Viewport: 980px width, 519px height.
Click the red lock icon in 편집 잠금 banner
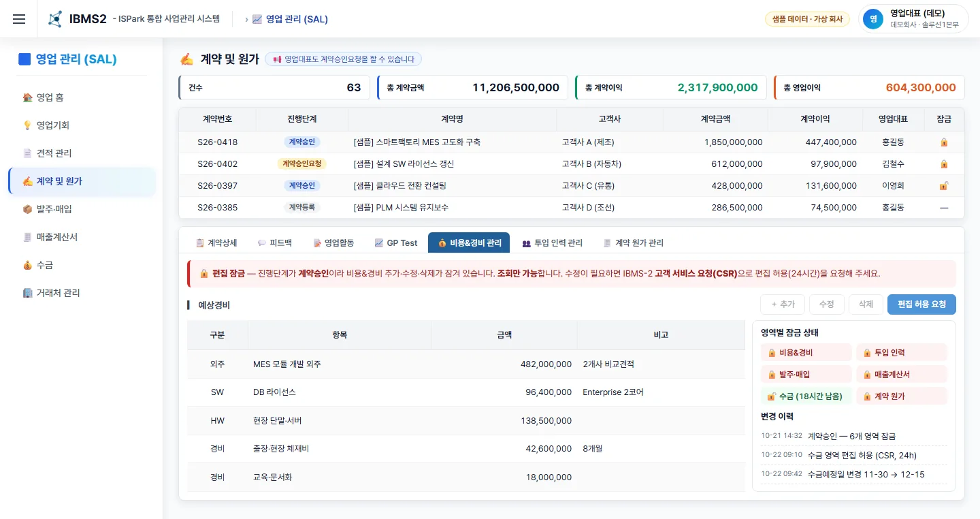pyautogui.click(x=203, y=274)
